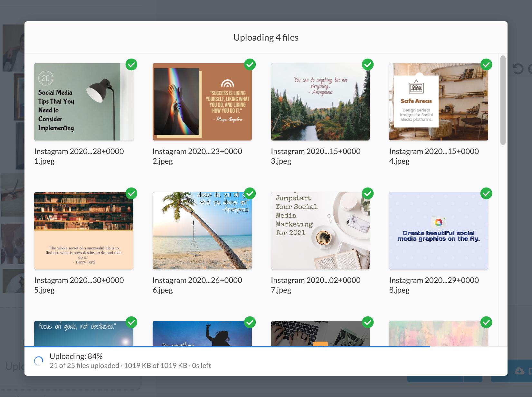Click green checkmark on Safe Areas image
The width and height of the screenshot is (532, 397).
pyautogui.click(x=486, y=64)
